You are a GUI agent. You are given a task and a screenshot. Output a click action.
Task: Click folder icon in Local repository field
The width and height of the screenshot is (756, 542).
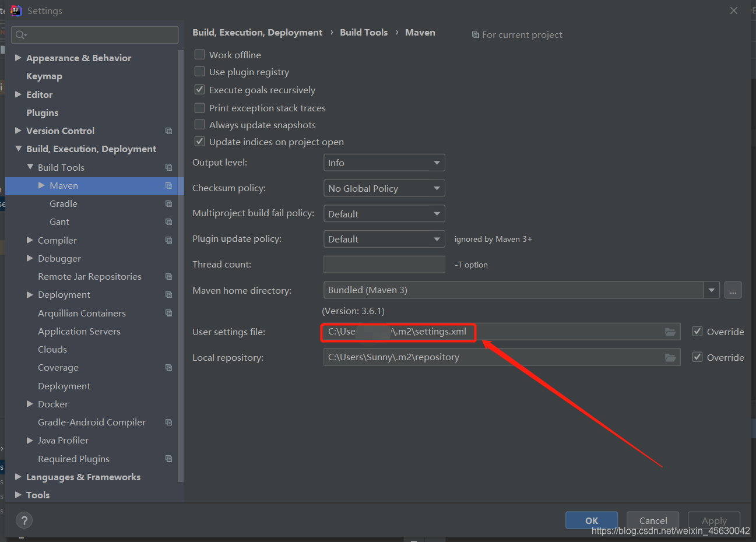(670, 357)
